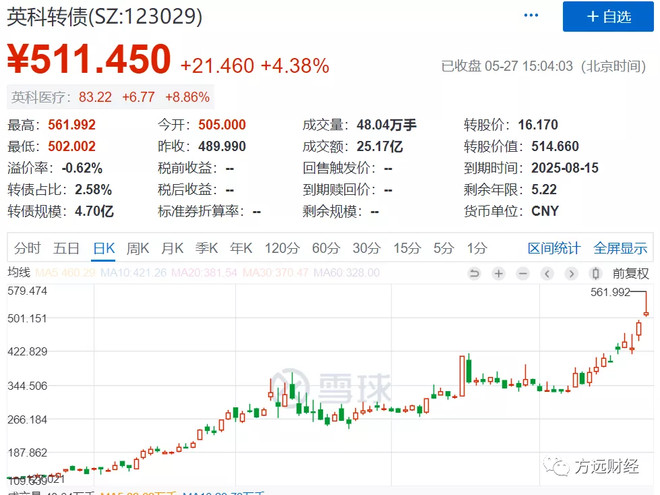
Task: Click the MA5 indicator label
Action: [65, 273]
